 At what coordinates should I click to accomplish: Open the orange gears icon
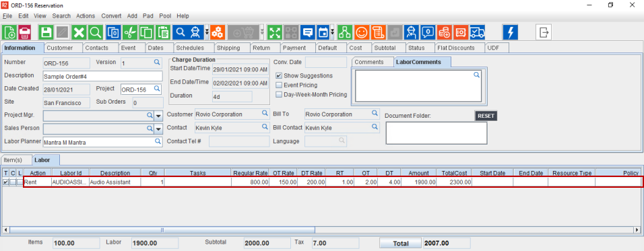(217, 32)
